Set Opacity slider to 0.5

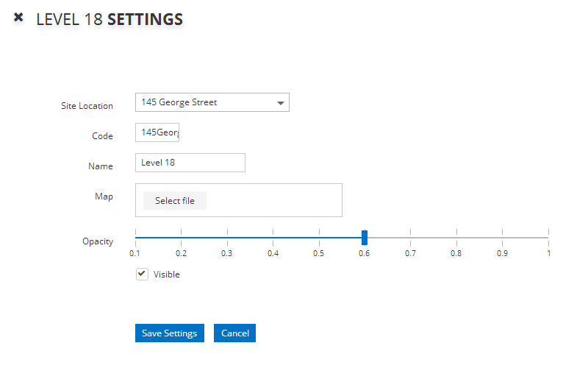pyautogui.click(x=319, y=238)
